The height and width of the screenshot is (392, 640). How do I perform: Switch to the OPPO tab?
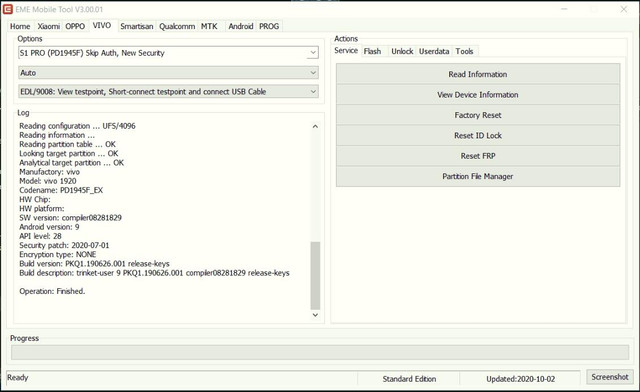pos(75,26)
